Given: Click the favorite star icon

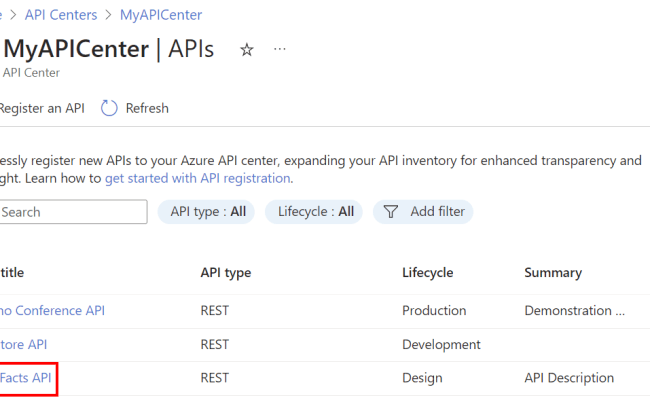Looking at the screenshot, I should click(x=247, y=49).
